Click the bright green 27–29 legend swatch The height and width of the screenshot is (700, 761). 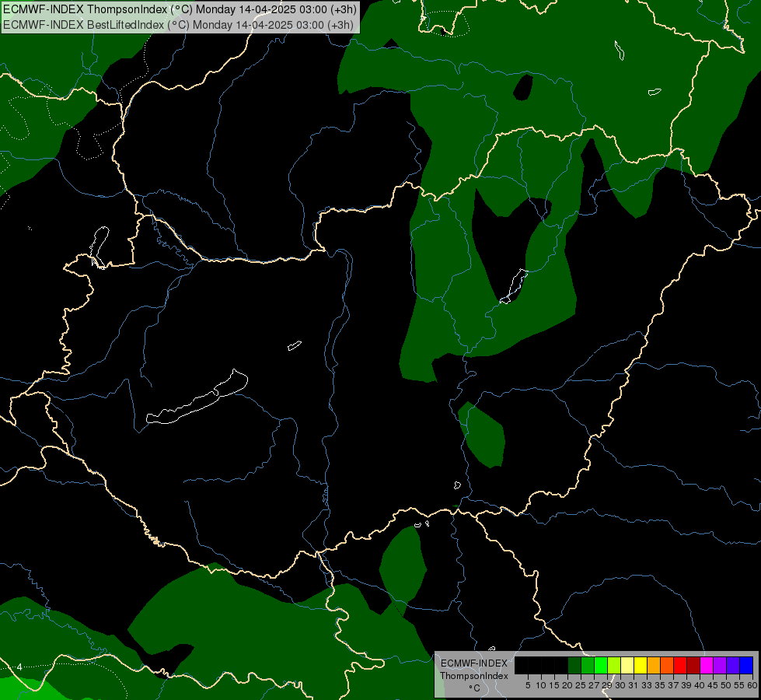pyautogui.click(x=601, y=665)
